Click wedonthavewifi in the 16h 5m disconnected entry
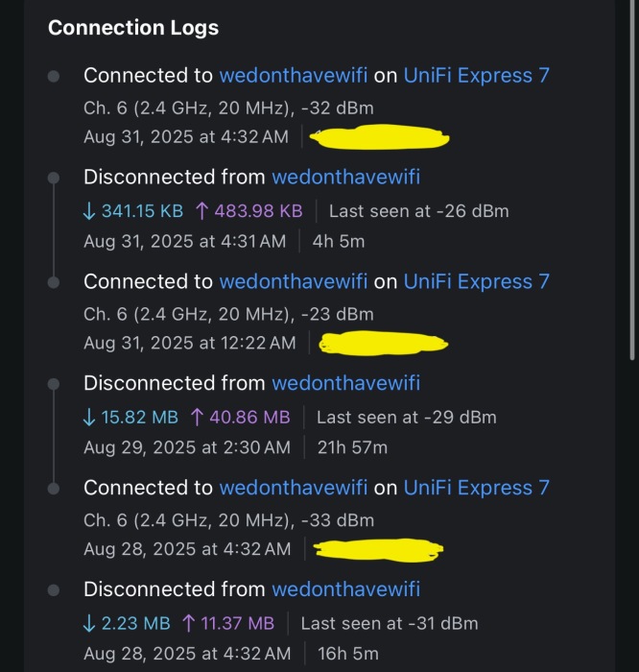 [x=345, y=589]
